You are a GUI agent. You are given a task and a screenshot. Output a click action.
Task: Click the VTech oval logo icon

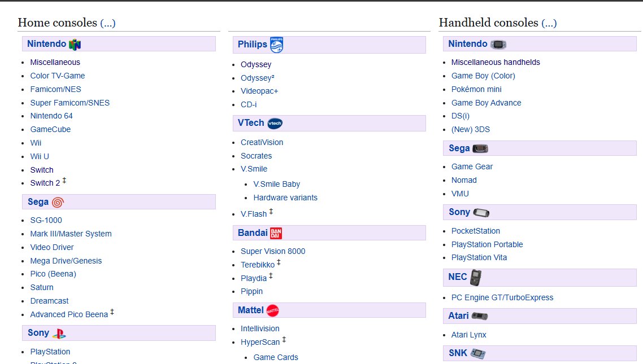point(275,123)
